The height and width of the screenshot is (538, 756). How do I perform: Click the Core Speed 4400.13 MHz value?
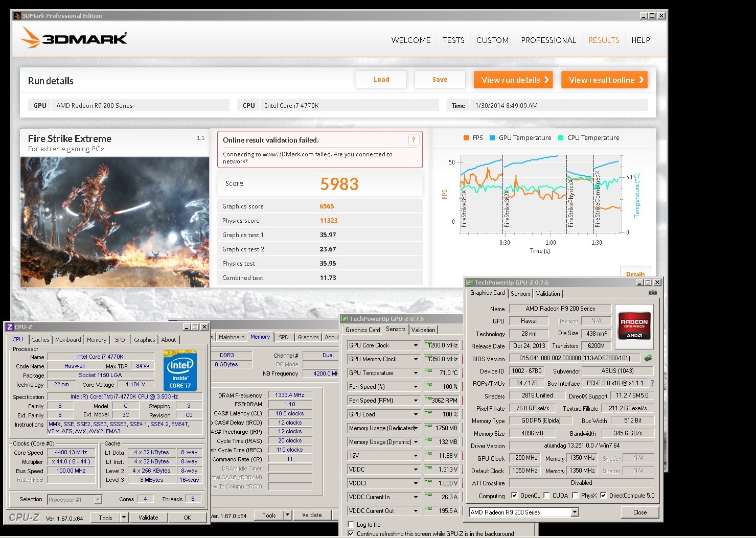click(x=71, y=453)
